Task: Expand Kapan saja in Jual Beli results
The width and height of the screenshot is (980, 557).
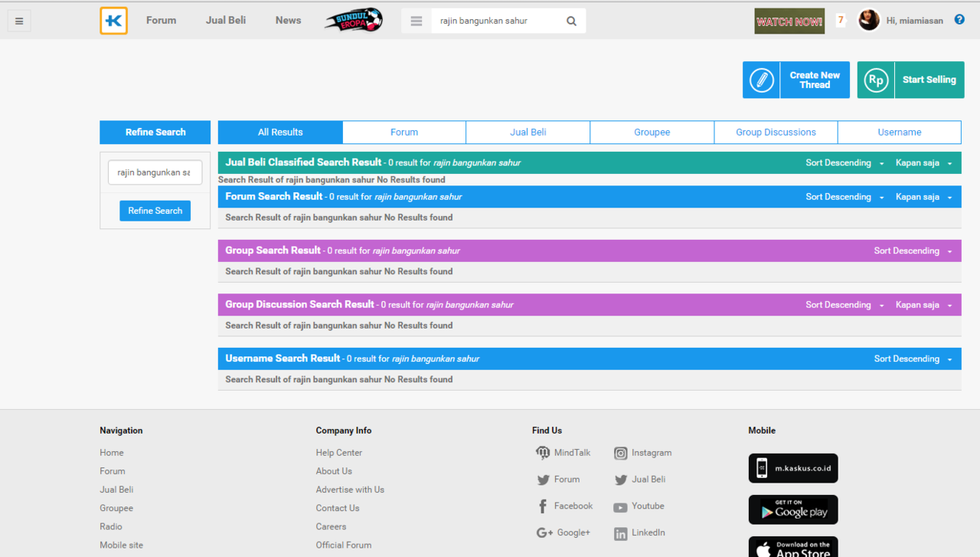Action: click(x=924, y=163)
